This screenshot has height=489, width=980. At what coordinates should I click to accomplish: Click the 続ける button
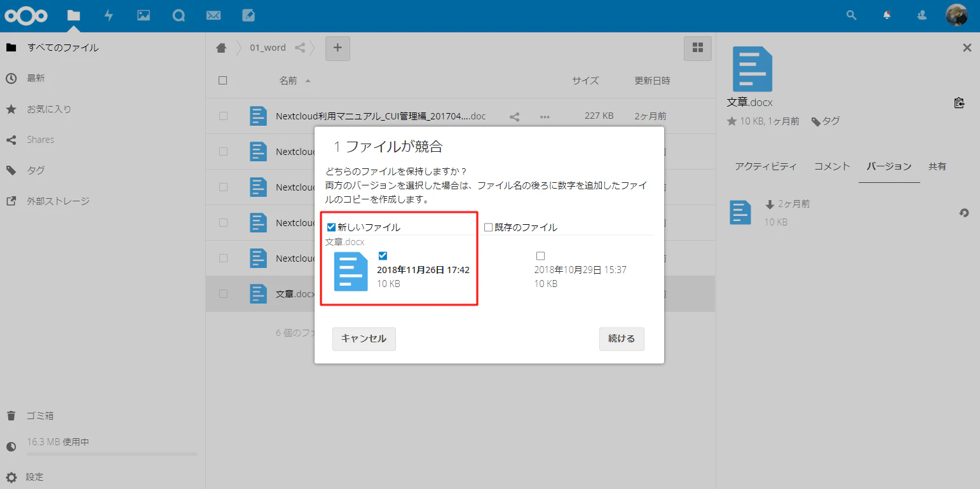point(622,339)
